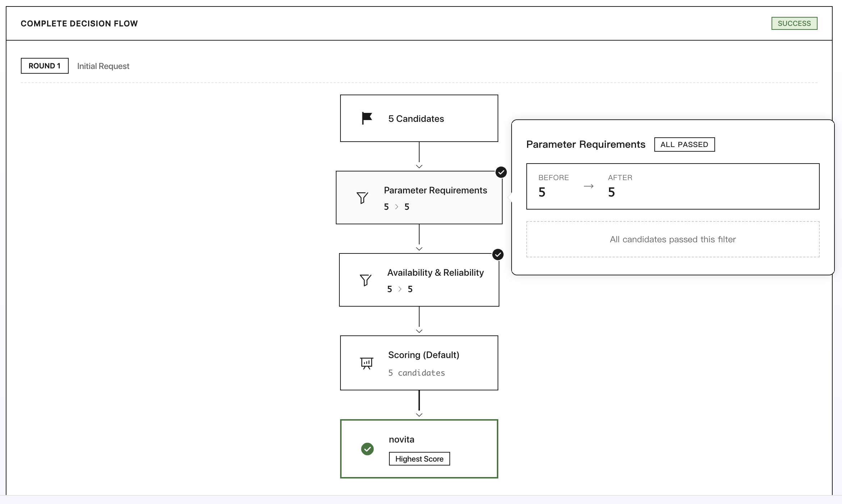This screenshot has width=842, height=504.
Task: Click the ALL PASSED badge
Action: click(x=684, y=145)
